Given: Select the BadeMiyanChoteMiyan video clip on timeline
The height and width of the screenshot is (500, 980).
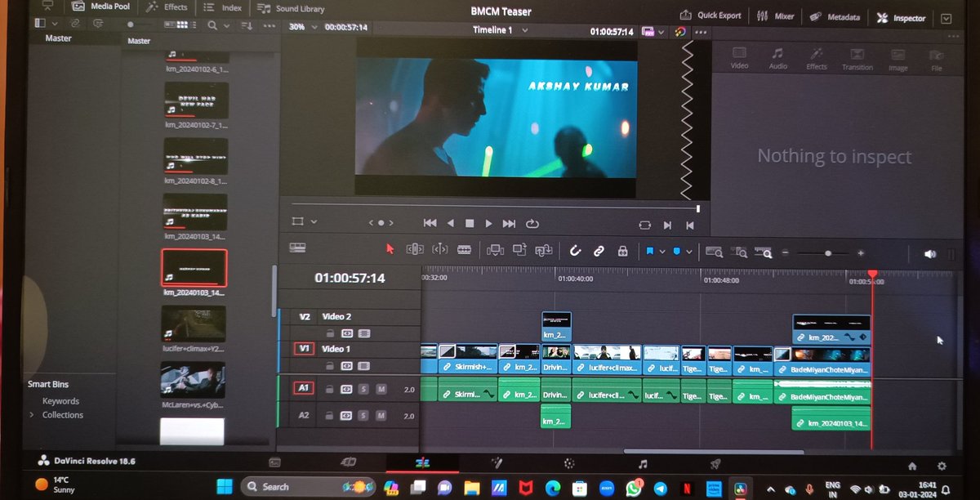Looking at the screenshot, I should 822,361.
